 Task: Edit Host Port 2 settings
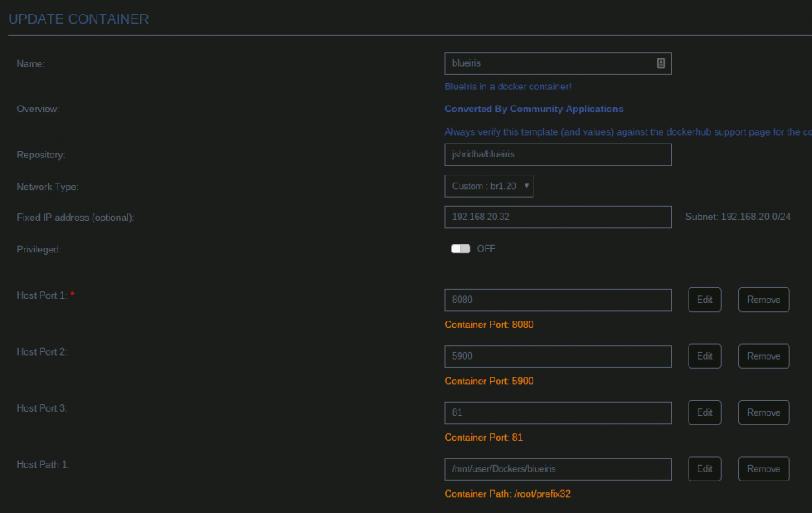pyautogui.click(x=704, y=356)
